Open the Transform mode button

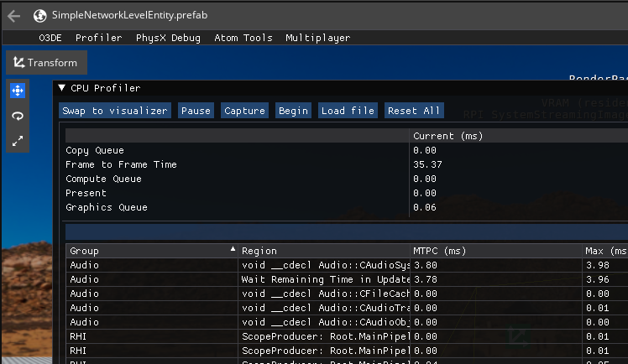coord(46,63)
